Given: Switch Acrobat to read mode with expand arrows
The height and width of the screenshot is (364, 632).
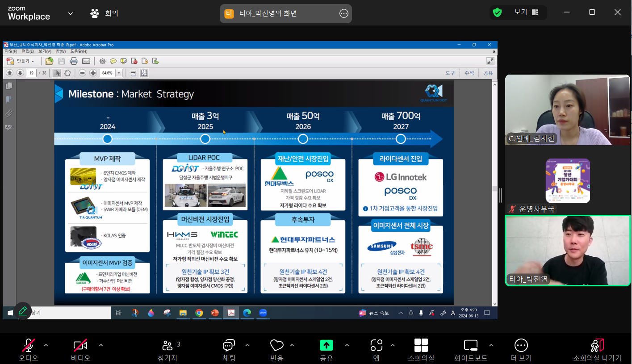Looking at the screenshot, I should (490, 61).
